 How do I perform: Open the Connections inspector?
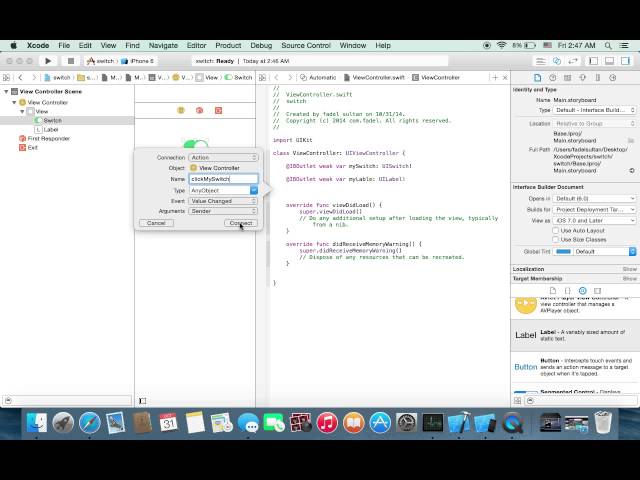[x=613, y=78]
